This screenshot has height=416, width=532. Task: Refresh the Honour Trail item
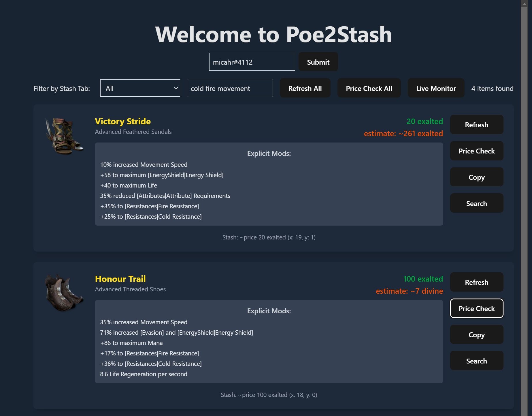[x=476, y=282]
